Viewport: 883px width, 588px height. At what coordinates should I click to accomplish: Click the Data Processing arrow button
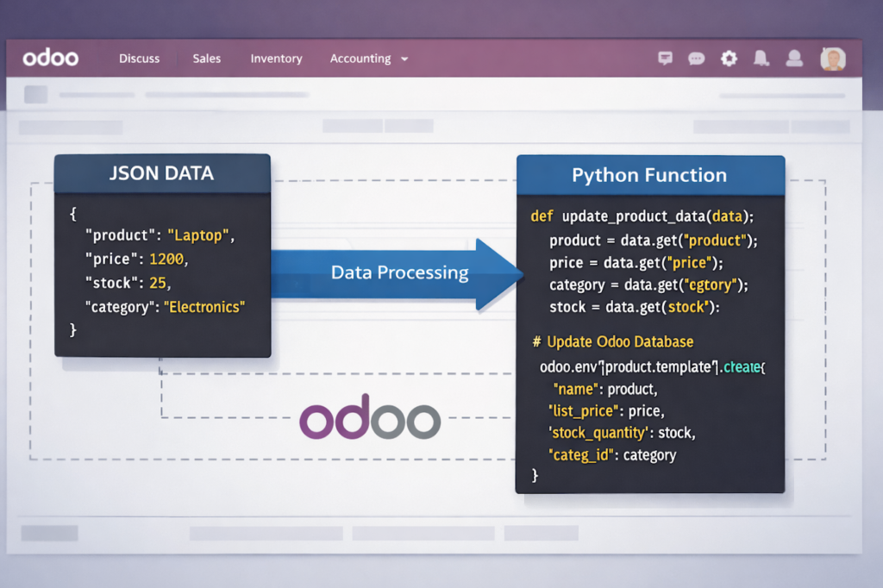pyautogui.click(x=400, y=272)
